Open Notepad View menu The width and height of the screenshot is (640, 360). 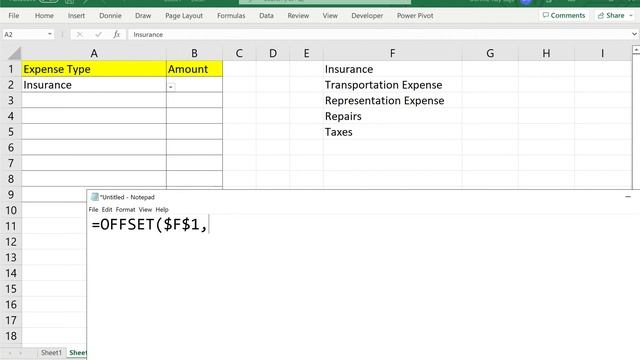point(145,209)
